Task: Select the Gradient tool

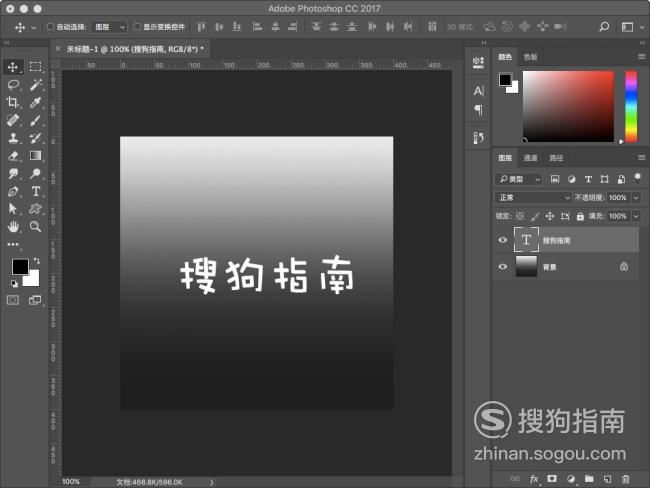Action: click(x=35, y=155)
